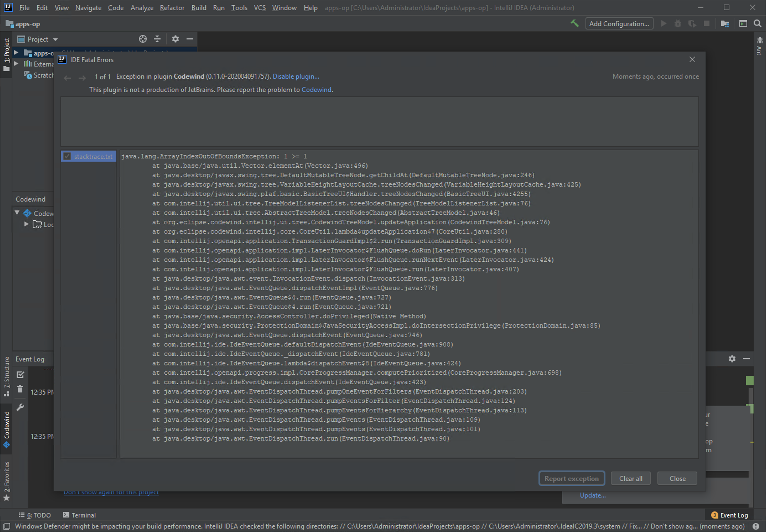The image size is (766, 532).
Task: Click the Run play icon in toolbar
Action: [x=663, y=23]
